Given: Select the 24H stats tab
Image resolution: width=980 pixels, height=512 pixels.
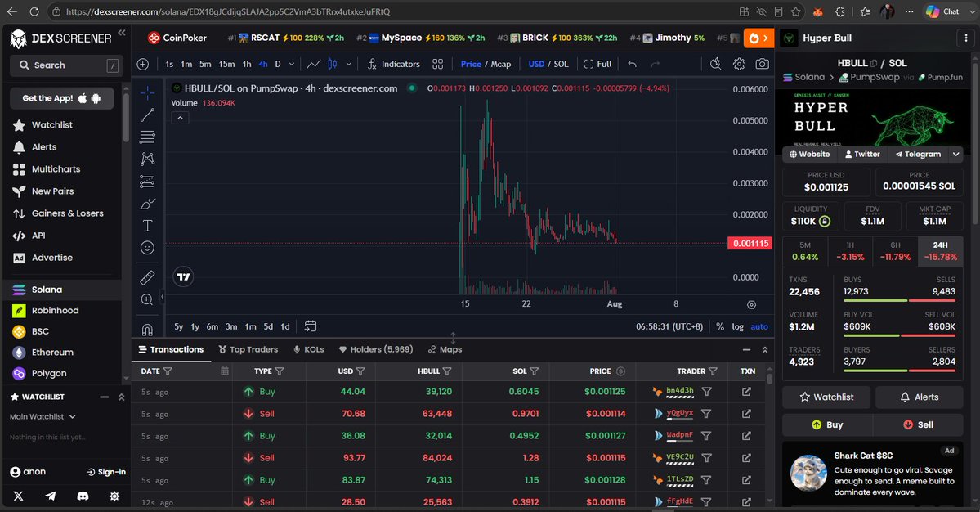Looking at the screenshot, I should click(940, 251).
